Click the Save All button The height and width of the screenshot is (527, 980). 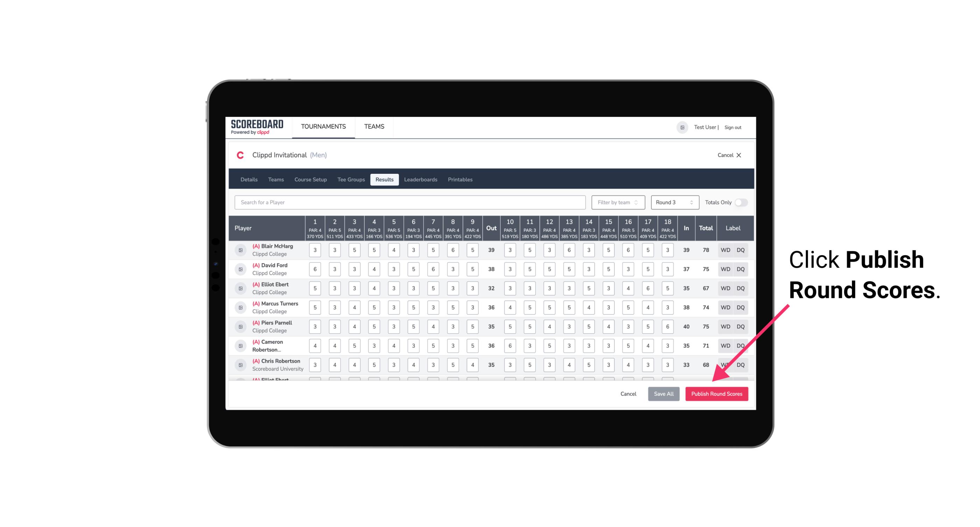tap(663, 394)
